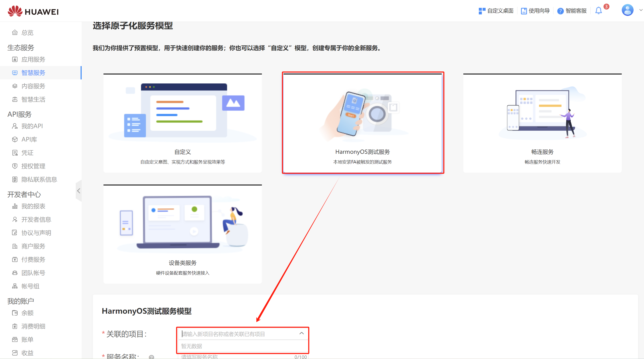The height and width of the screenshot is (359, 644).
Task: Click the 开发者中心 section heading
Action: click(x=24, y=194)
